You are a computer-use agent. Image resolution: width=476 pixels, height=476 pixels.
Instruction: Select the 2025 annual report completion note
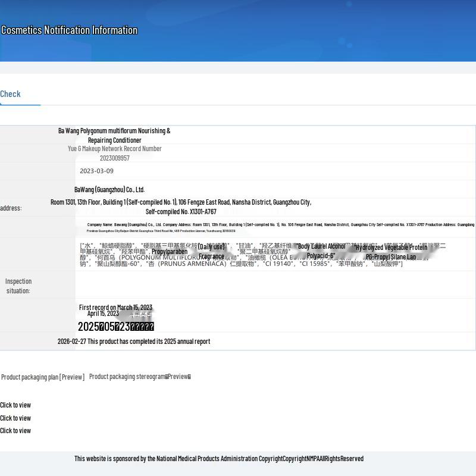click(134, 342)
